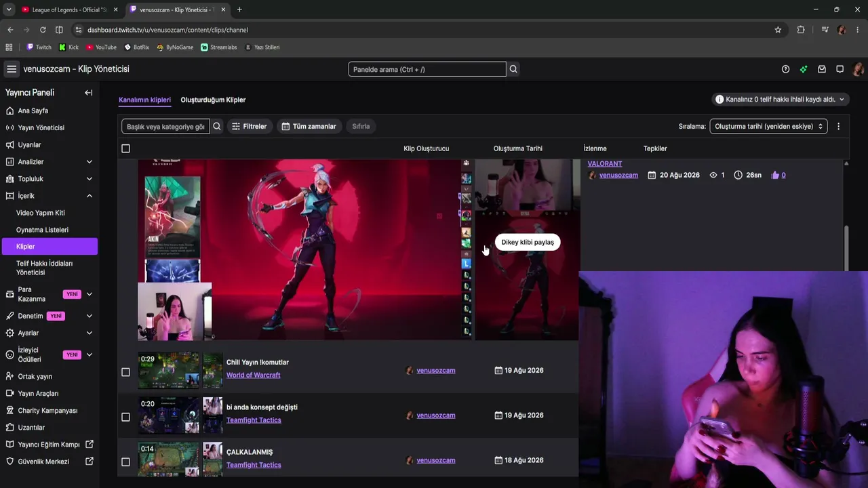Open the ByNoGame bookmark

click(x=175, y=47)
